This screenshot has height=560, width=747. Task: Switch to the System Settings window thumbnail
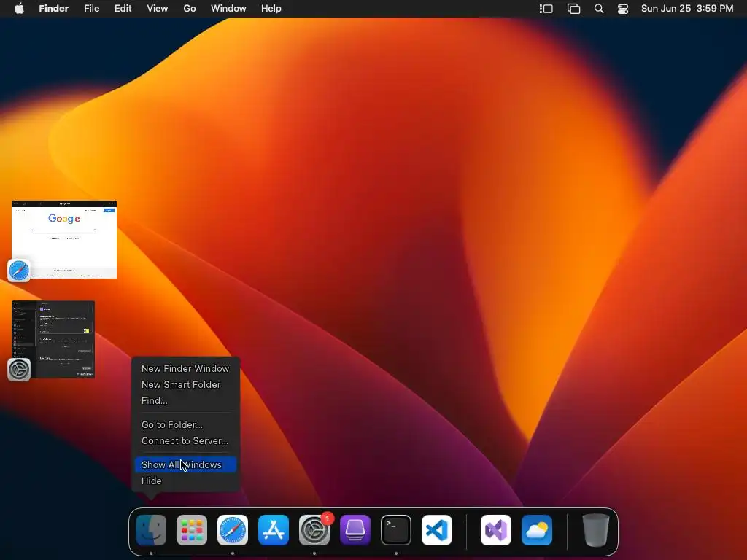[x=53, y=340]
